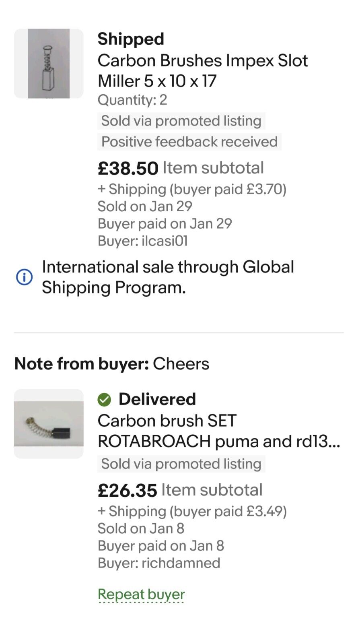Click the shipping buyer paid £3.70 line
358x644 pixels.
192,189
